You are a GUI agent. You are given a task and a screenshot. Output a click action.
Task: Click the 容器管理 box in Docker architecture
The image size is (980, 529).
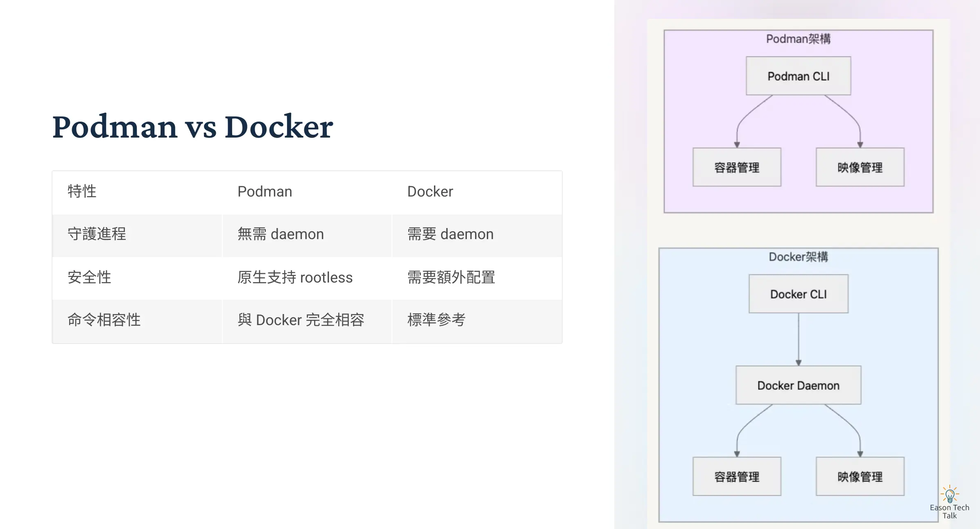(x=736, y=476)
